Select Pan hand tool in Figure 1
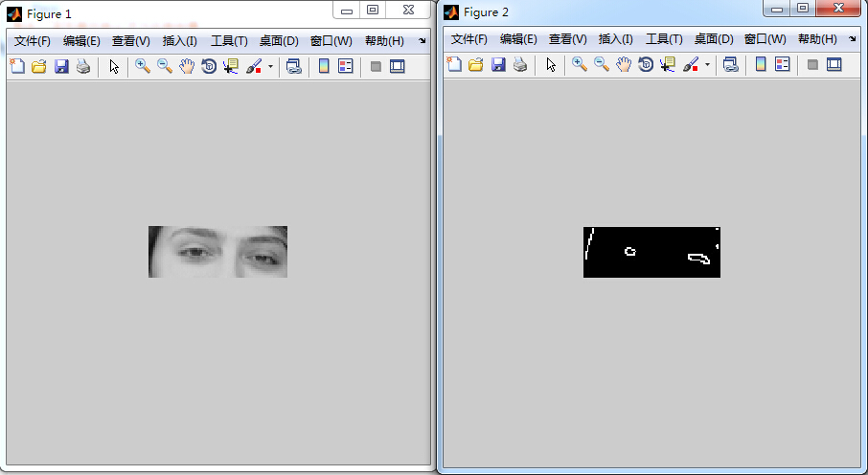Image resolution: width=868 pixels, height=475 pixels. (x=187, y=66)
